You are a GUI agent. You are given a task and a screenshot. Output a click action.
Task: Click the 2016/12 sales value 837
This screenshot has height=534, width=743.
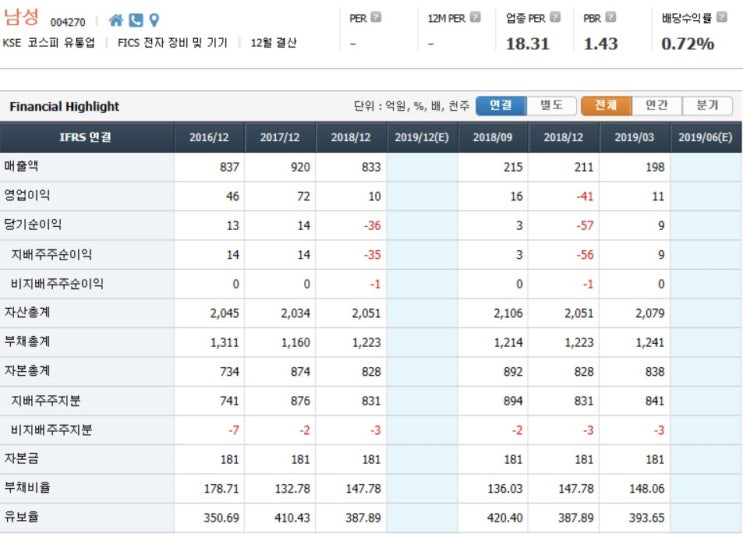coord(229,167)
